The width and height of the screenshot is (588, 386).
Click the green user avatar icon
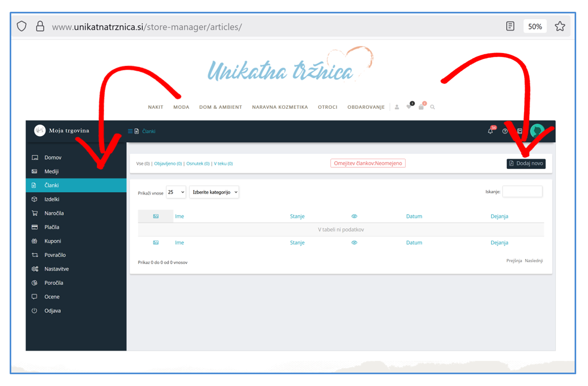(x=536, y=131)
